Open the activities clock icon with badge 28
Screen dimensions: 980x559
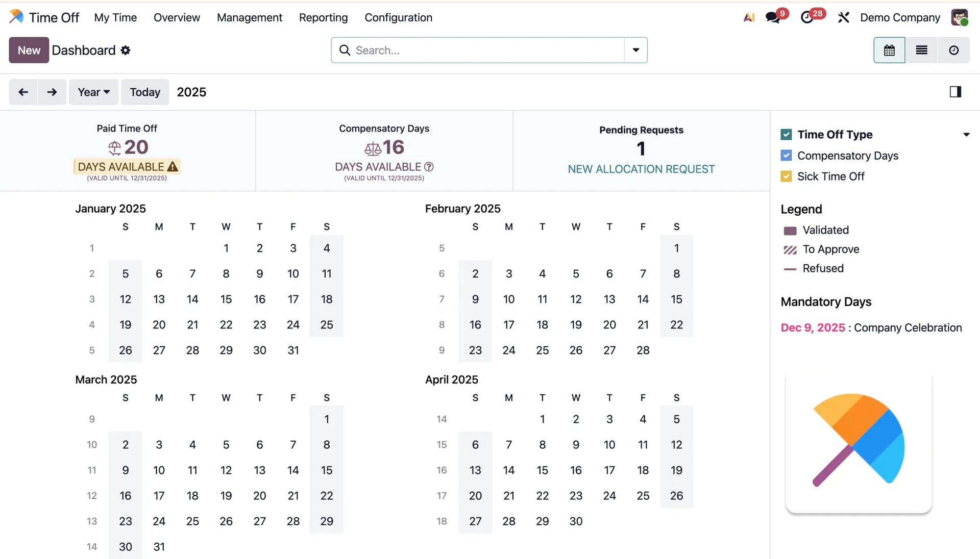point(807,17)
